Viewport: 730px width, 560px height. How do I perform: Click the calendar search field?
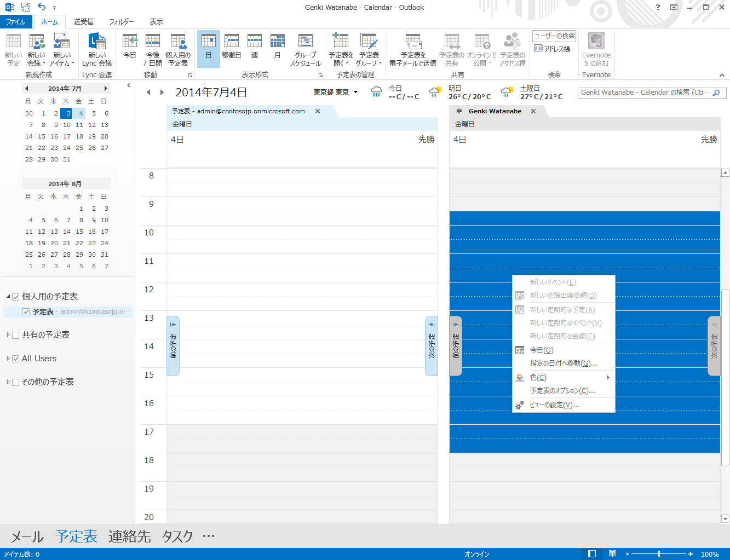point(652,93)
